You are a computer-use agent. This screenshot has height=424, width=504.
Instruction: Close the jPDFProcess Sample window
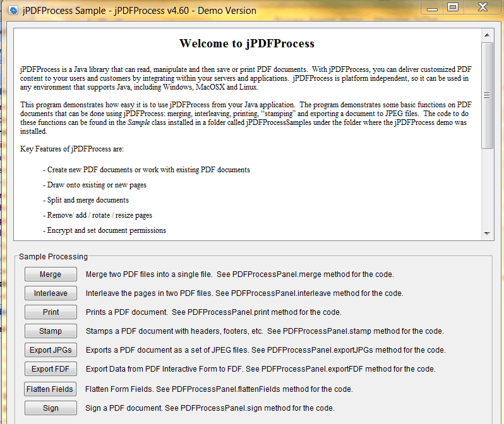pyautogui.click(x=483, y=7)
